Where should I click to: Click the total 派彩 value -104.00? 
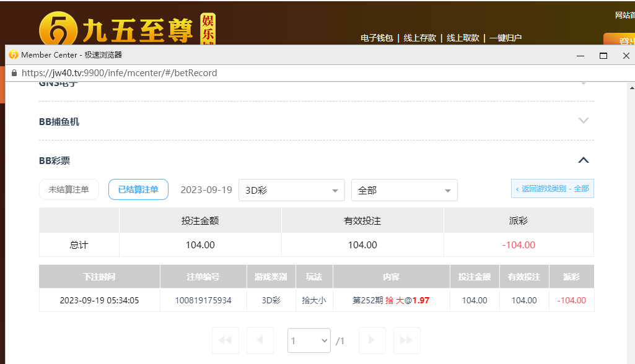[519, 245]
